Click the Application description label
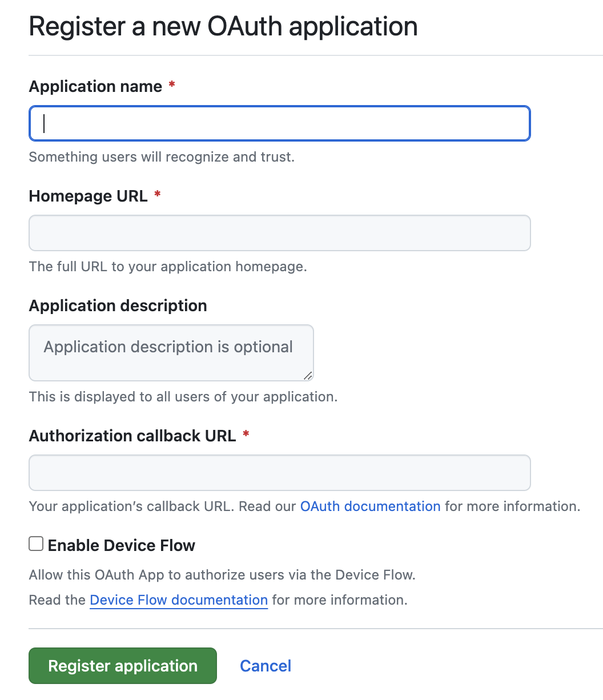 coord(118,306)
